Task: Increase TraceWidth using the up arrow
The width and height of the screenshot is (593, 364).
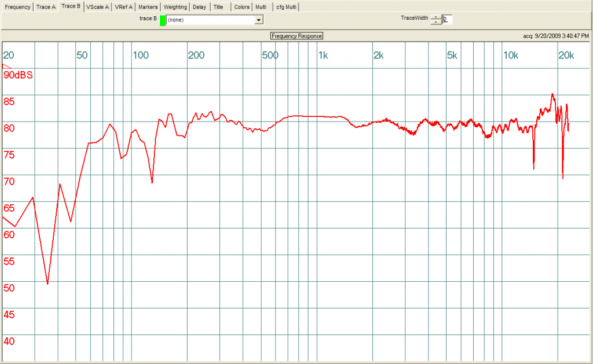Action: point(435,17)
